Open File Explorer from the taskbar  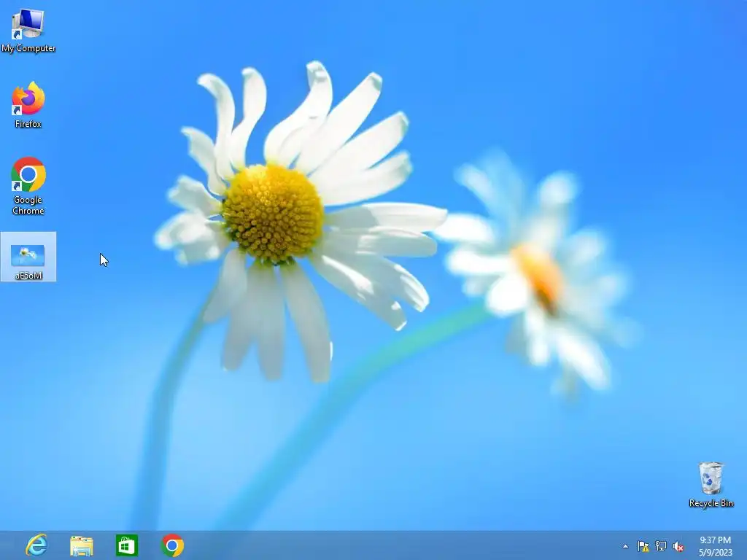(x=82, y=545)
